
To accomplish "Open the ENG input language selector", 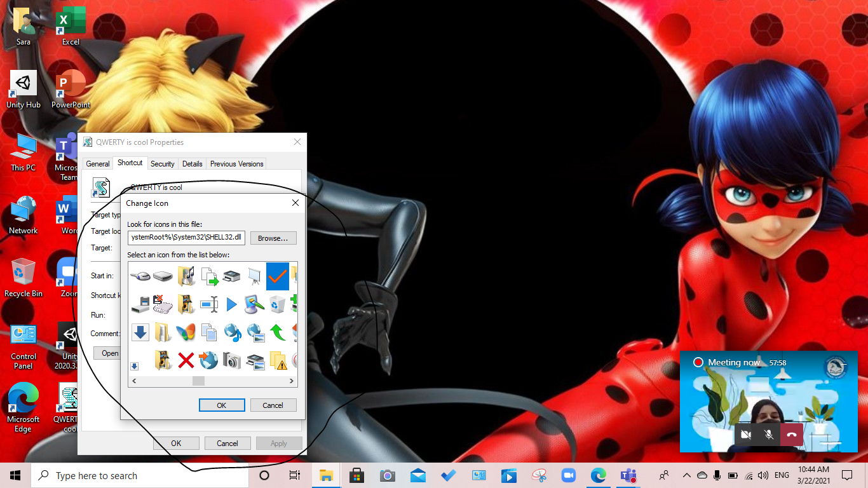I will tap(782, 475).
